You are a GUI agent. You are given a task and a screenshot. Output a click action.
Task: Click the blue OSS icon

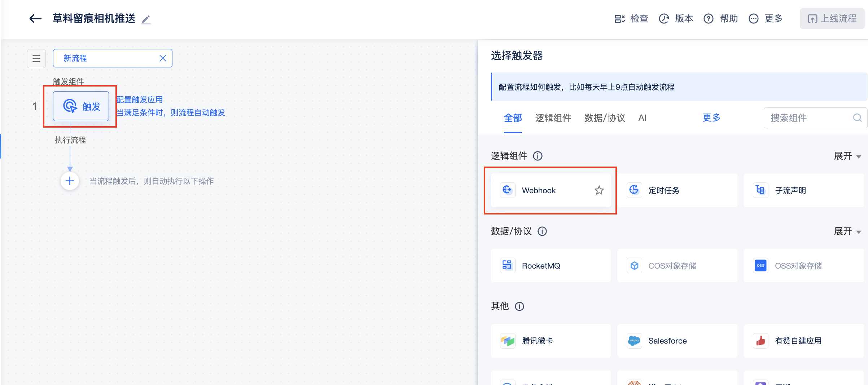click(x=760, y=266)
